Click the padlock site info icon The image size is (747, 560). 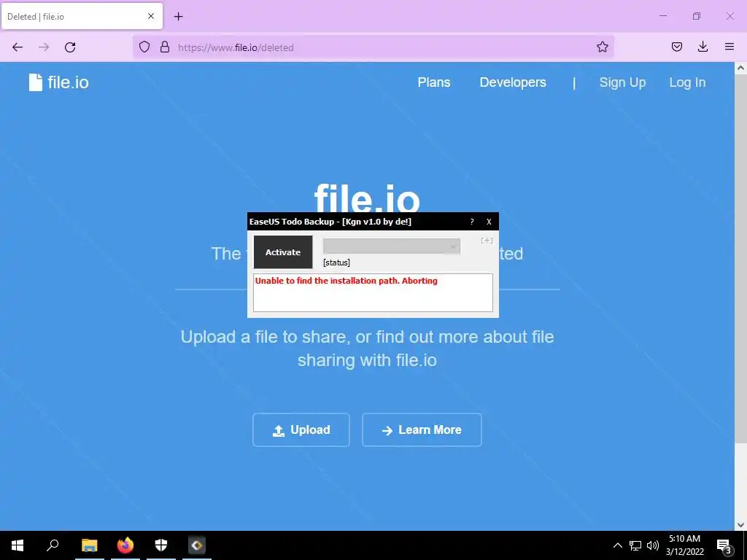165,47
